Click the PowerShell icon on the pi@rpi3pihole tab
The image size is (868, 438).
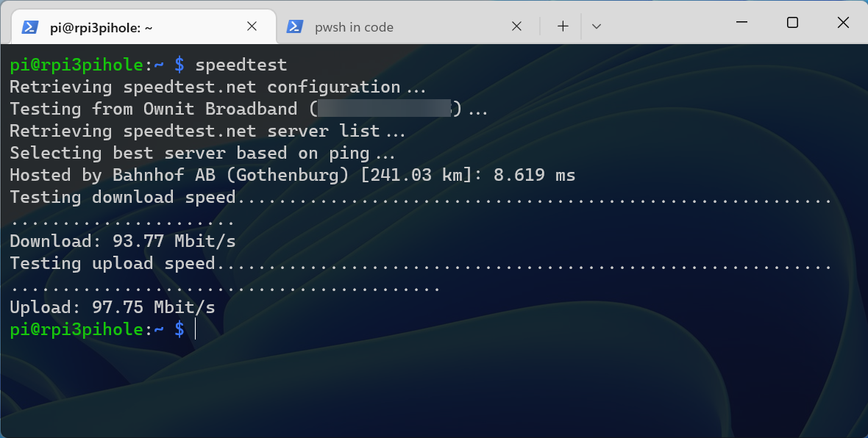pyautogui.click(x=29, y=26)
